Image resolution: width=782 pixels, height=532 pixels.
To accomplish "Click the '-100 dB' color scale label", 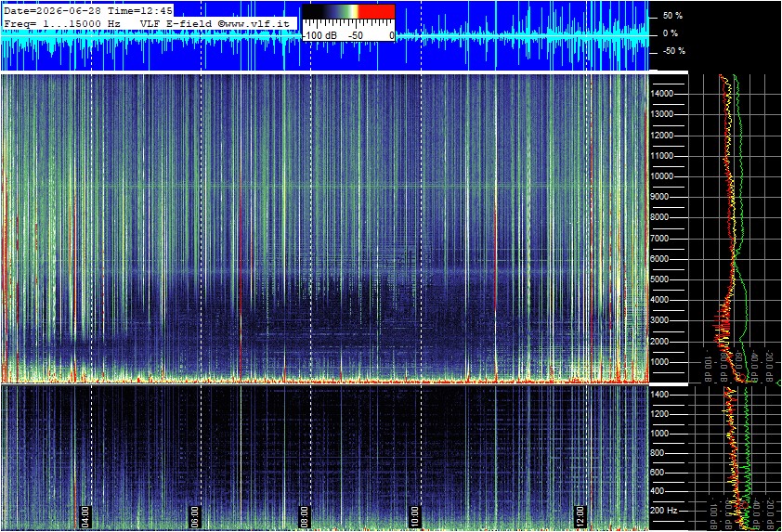I will (x=319, y=36).
